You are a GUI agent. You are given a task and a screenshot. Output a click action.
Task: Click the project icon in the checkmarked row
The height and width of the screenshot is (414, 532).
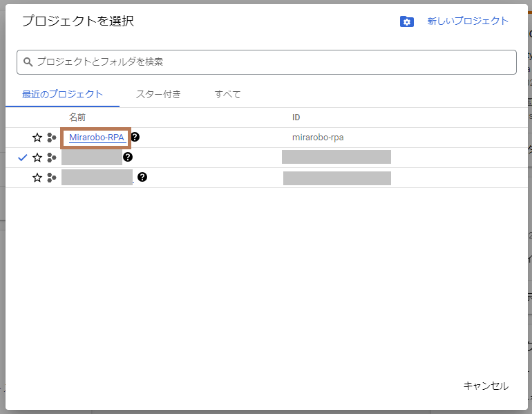(x=52, y=158)
